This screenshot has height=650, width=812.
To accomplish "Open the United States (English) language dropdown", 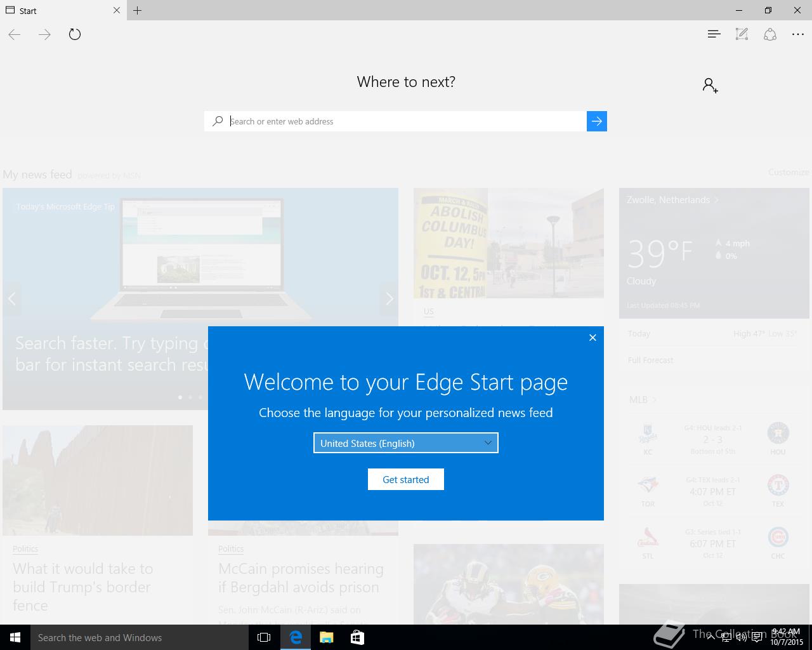I will [x=406, y=443].
